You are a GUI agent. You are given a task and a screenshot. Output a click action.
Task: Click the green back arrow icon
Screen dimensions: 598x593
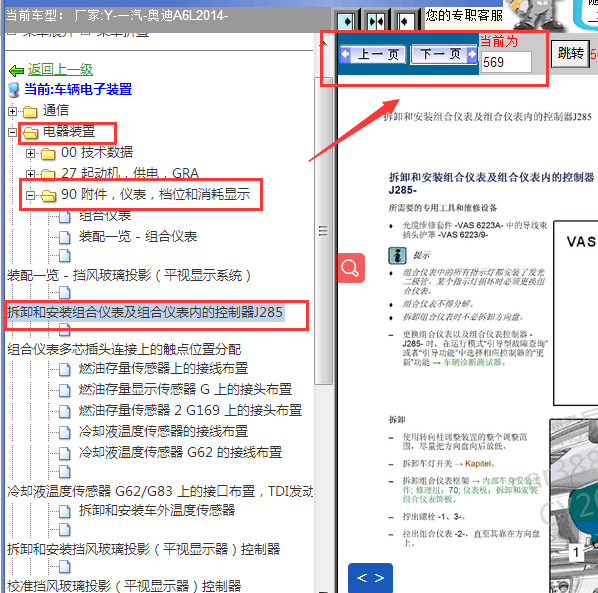16,71
